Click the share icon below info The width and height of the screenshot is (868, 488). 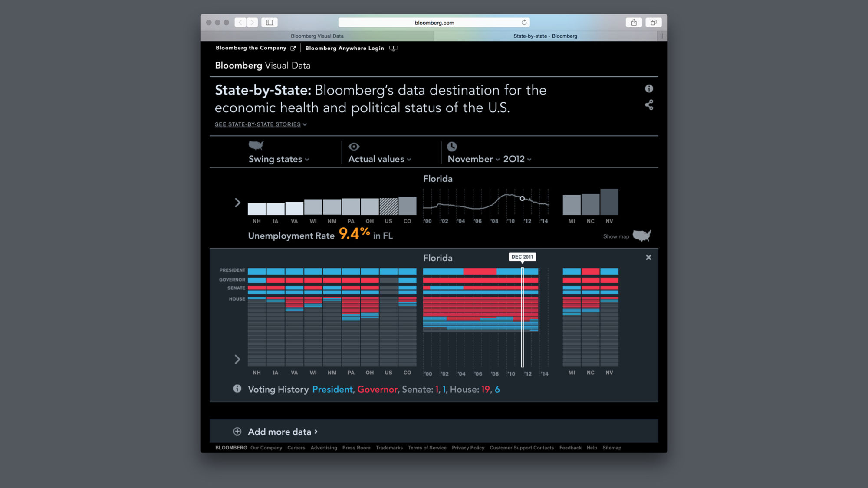[x=649, y=105]
